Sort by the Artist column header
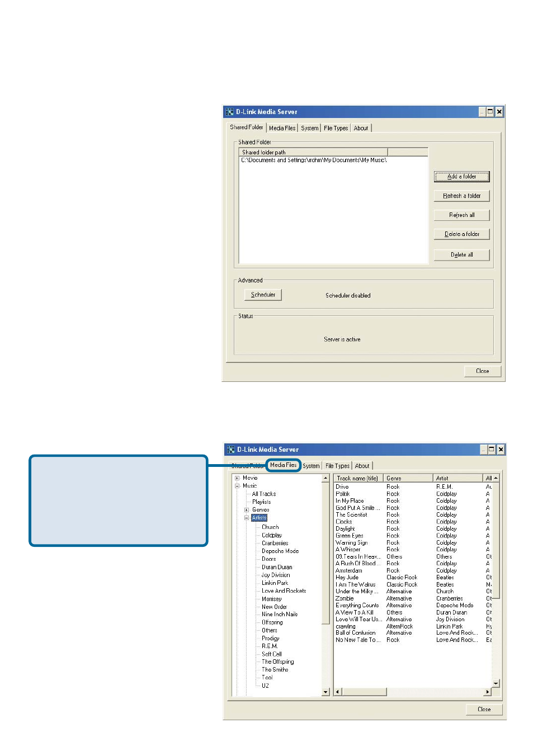533x756 pixels. [x=459, y=478]
